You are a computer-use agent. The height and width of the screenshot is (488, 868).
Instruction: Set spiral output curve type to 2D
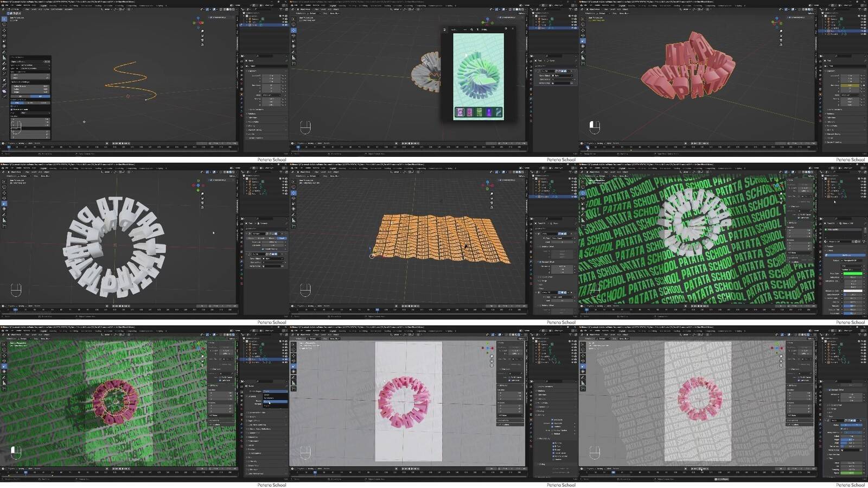pyautogui.click(x=21, y=96)
